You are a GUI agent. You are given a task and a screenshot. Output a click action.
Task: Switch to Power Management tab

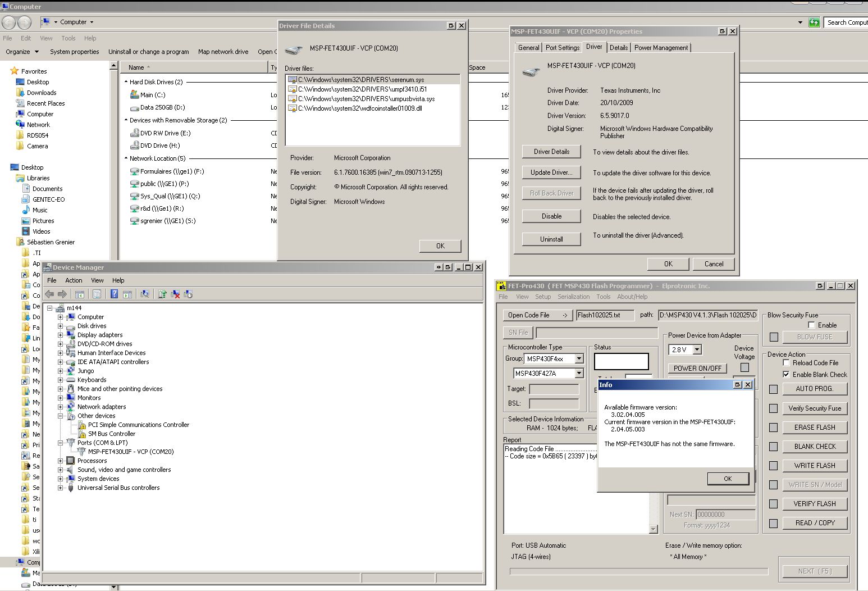click(x=661, y=48)
